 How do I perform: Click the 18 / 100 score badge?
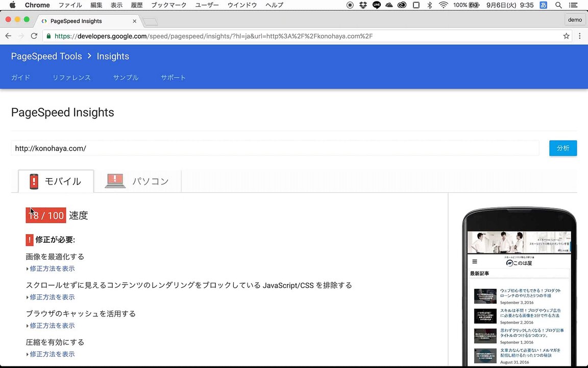(x=46, y=215)
